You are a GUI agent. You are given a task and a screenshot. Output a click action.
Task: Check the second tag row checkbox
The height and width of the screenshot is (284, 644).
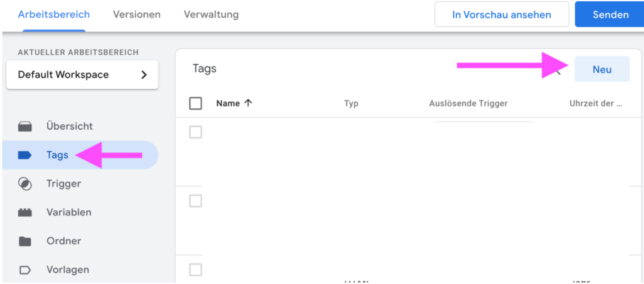196,201
